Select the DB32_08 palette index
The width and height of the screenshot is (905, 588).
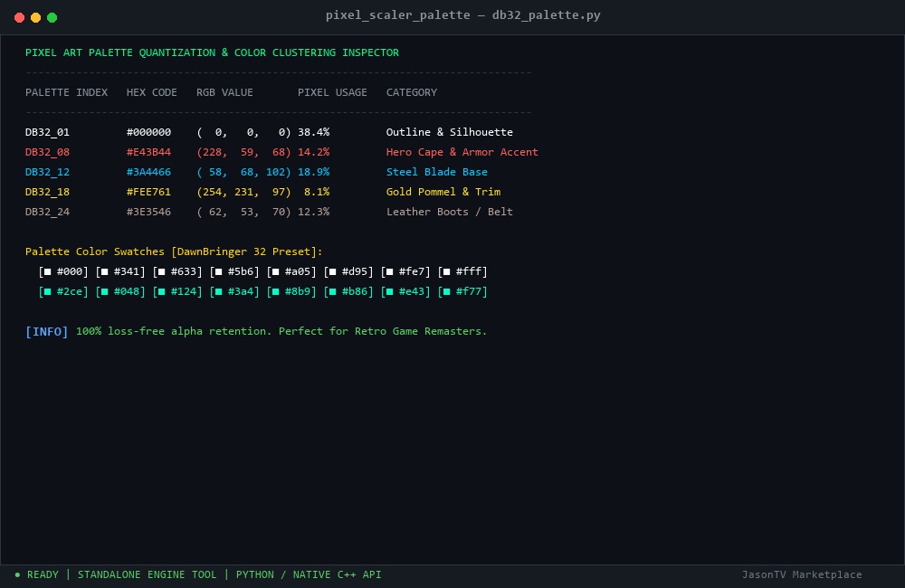47,152
